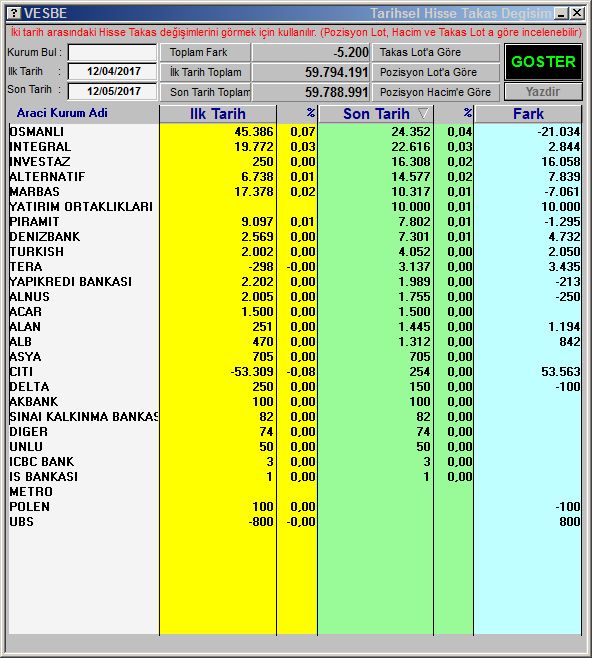Close the VESBE window
Viewport: 592px width, 658px height.
(x=577, y=13)
